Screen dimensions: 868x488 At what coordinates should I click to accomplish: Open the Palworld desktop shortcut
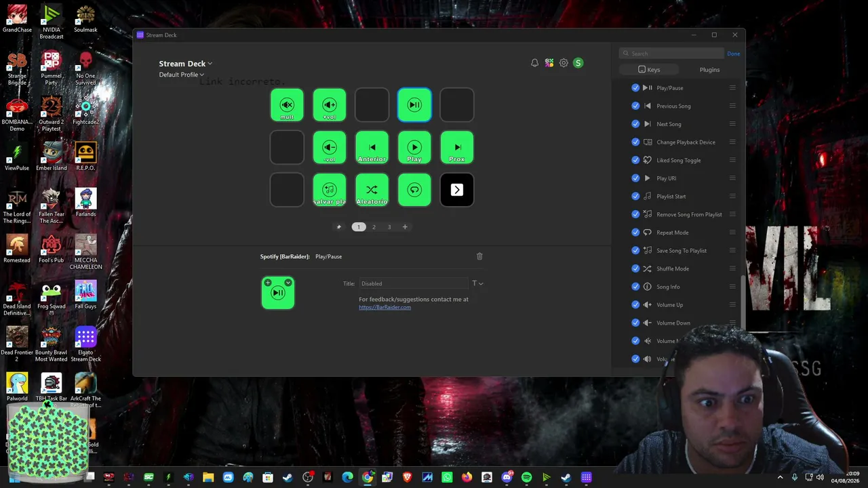(17, 387)
